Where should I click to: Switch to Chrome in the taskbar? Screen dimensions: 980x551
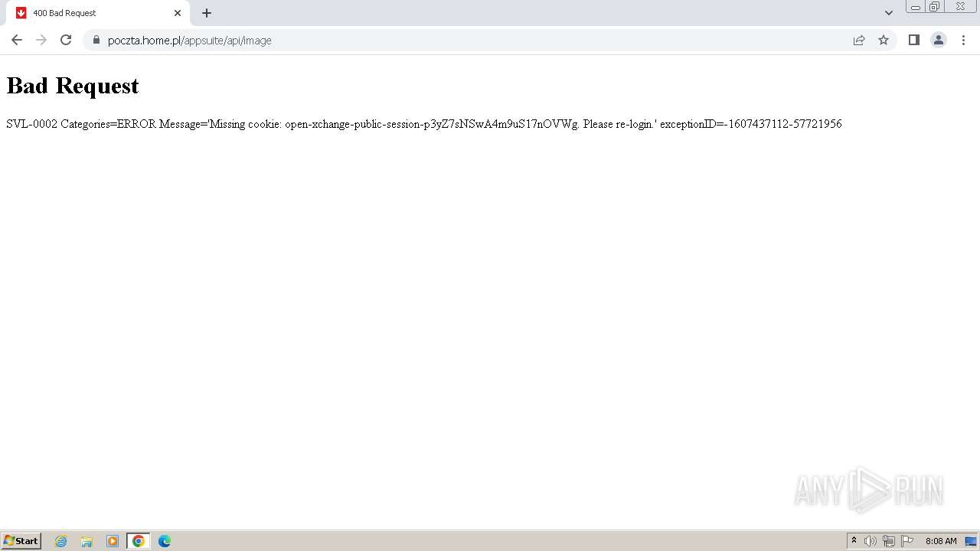pyautogui.click(x=138, y=541)
